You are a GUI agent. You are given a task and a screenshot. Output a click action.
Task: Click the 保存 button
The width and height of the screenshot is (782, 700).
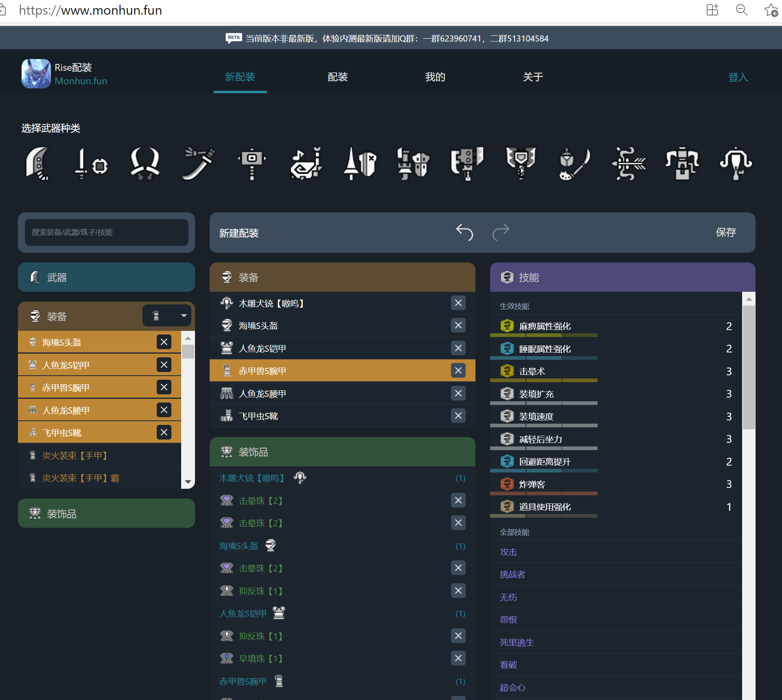725,232
